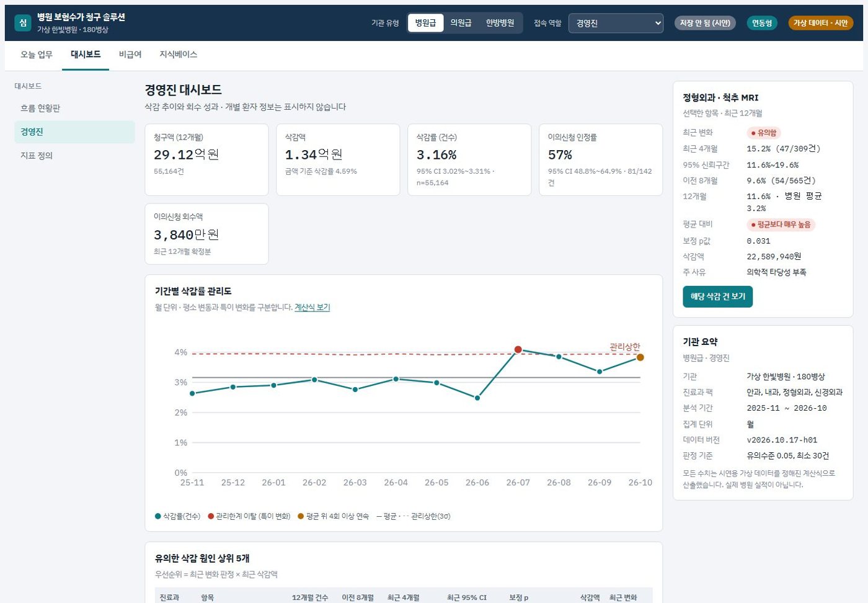
Task: Click the 심 logo icon in the header
Action: click(x=23, y=23)
